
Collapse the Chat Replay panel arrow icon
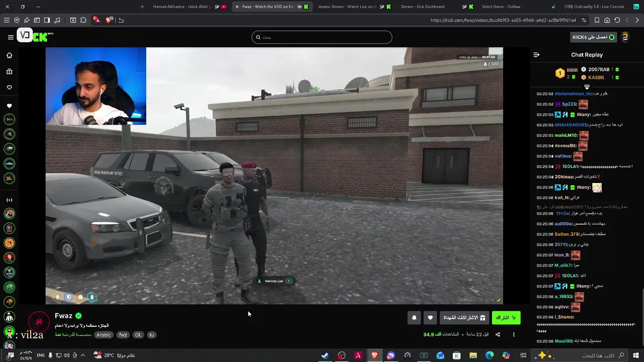(536, 55)
